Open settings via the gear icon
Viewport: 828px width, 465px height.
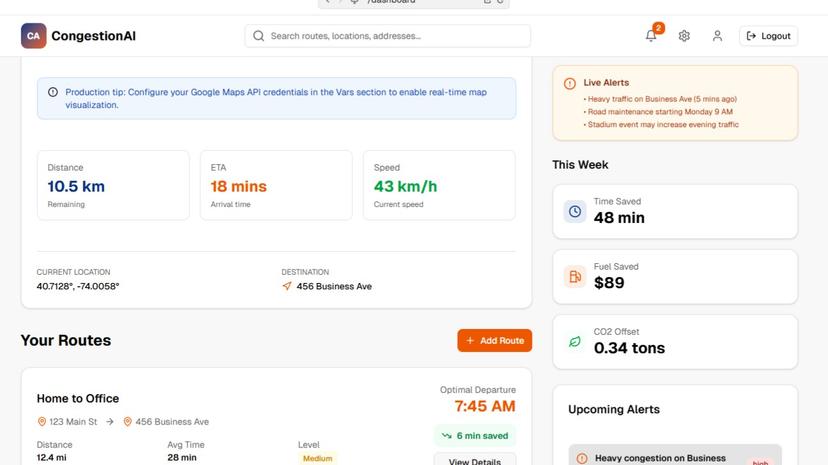[x=684, y=36]
